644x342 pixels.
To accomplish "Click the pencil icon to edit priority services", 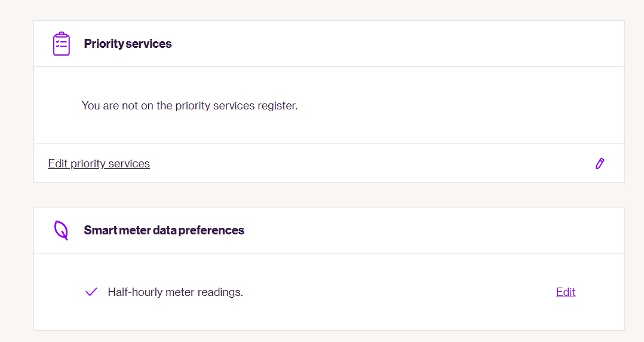I will [x=600, y=163].
